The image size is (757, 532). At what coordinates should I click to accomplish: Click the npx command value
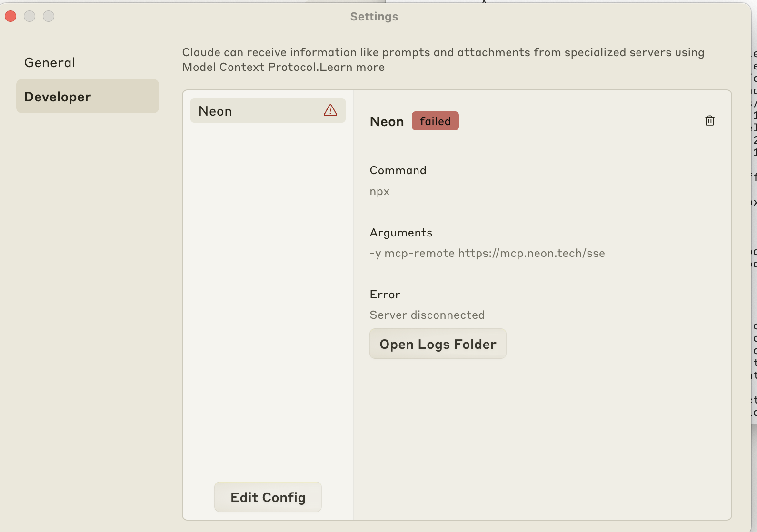pos(380,191)
